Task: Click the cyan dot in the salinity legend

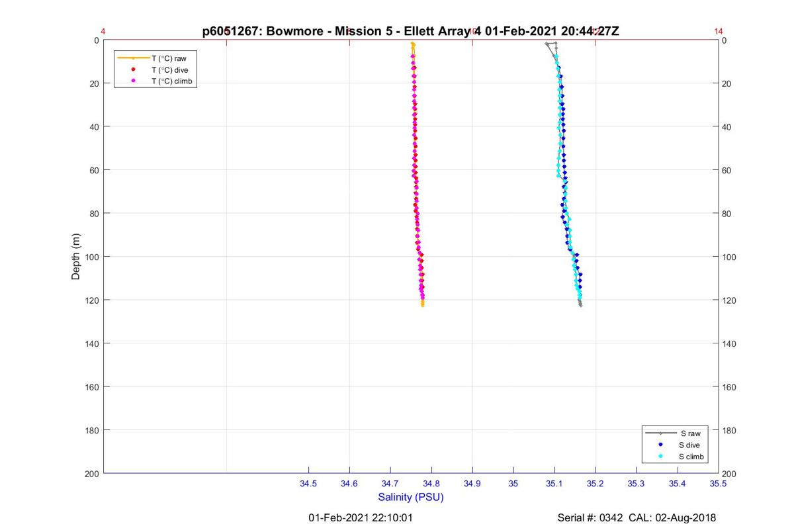Action: point(660,457)
